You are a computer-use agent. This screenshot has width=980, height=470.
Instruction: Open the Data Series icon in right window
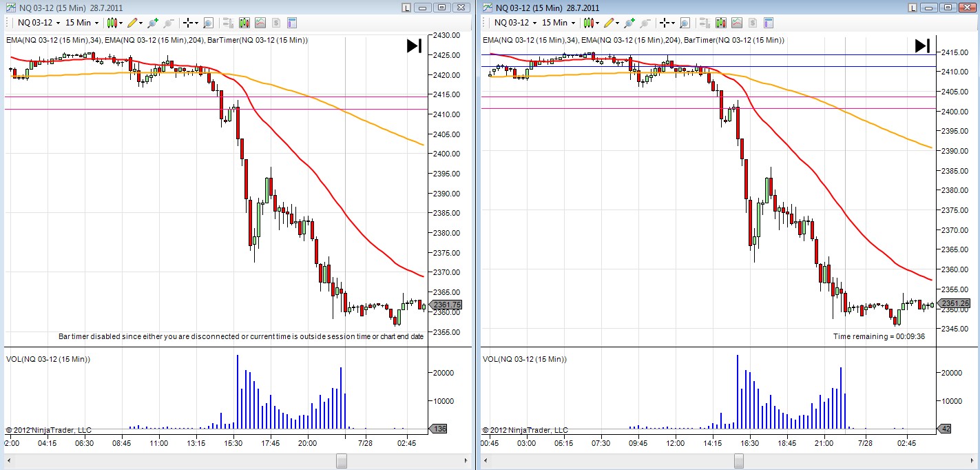721,23
